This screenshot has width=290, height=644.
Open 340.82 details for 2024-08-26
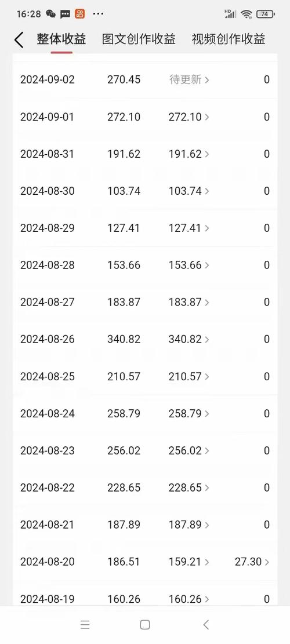(189, 339)
